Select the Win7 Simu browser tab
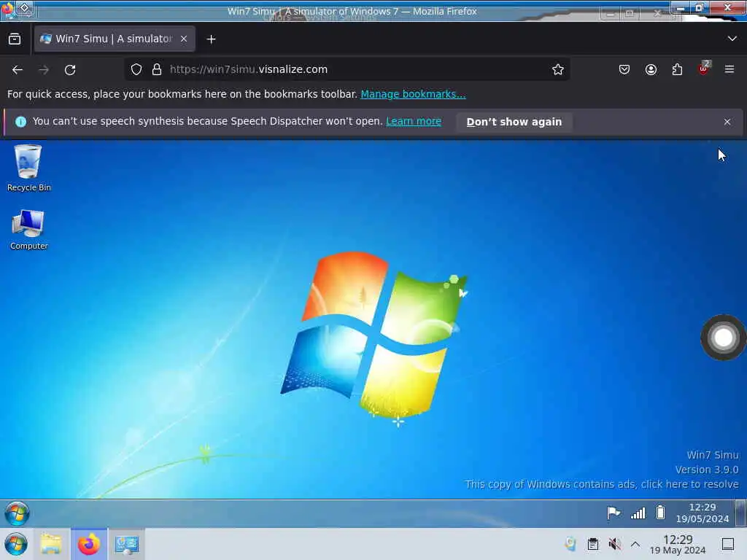Image resolution: width=747 pixels, height=560 pixels. click(115, 39)
